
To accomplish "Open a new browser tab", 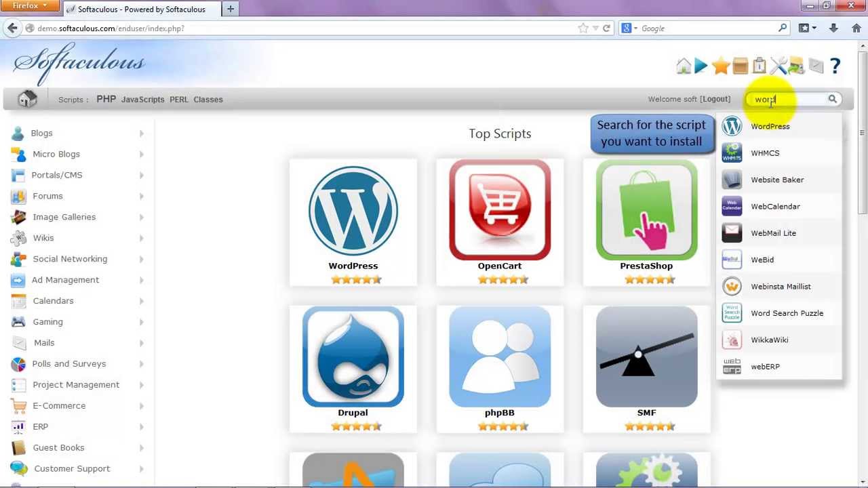I will point(231,9).
